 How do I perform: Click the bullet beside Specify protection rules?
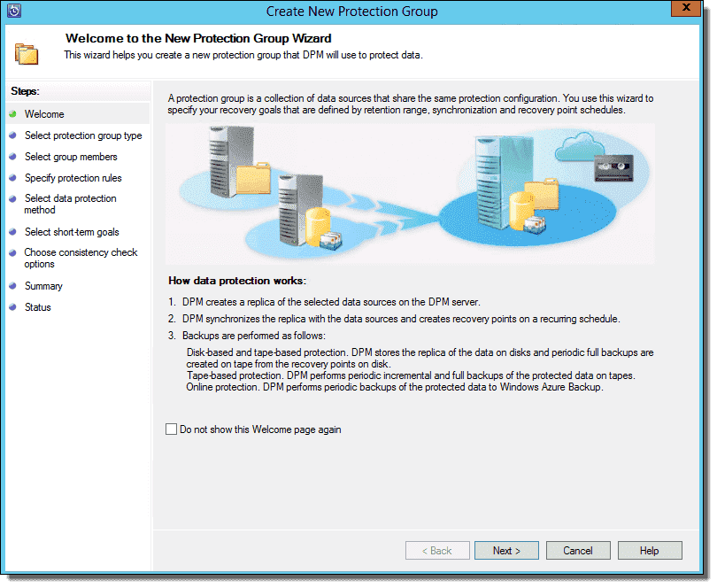12,177
